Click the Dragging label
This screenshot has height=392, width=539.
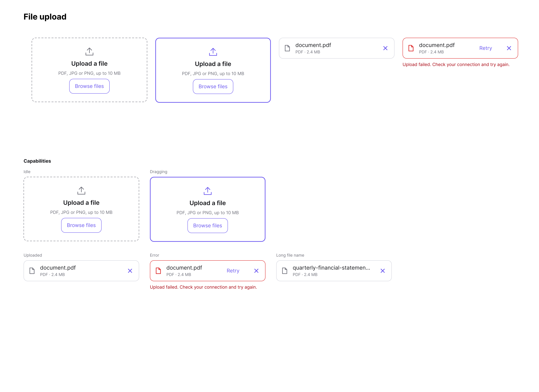(x=158, y=172)
